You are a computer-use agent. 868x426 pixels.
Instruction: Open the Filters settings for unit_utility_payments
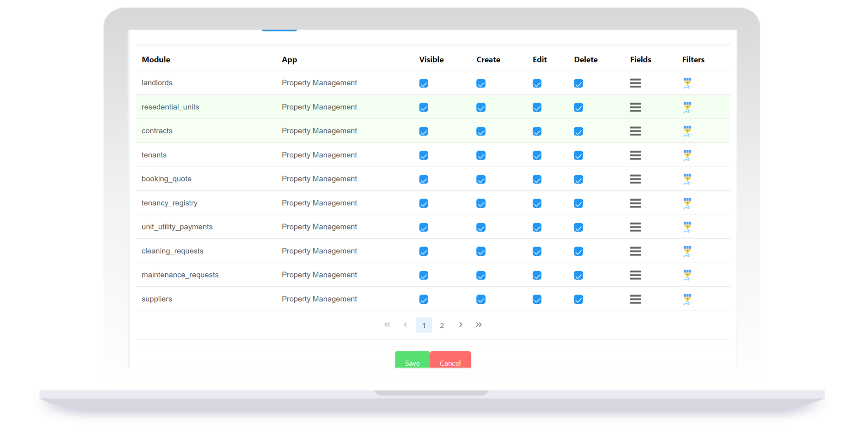687,227
